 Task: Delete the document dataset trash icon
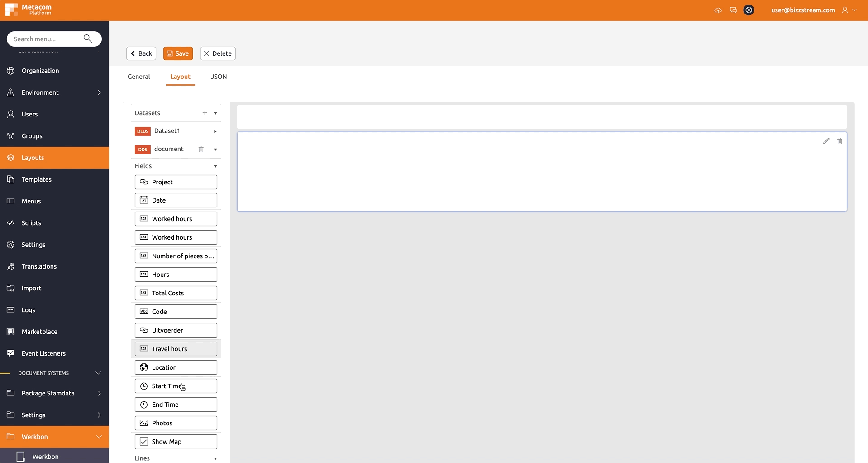[x=201, y=149]
